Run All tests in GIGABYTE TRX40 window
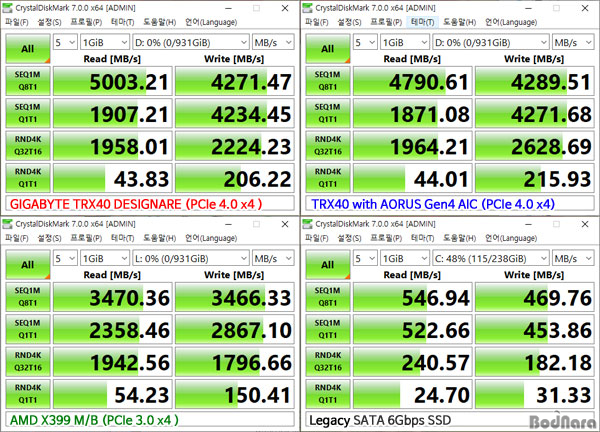 [28, 49]
